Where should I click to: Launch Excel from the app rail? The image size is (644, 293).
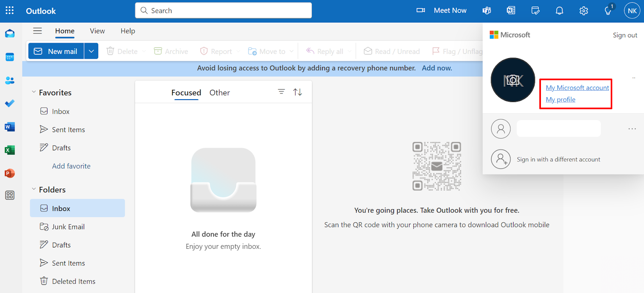[10, 150]
